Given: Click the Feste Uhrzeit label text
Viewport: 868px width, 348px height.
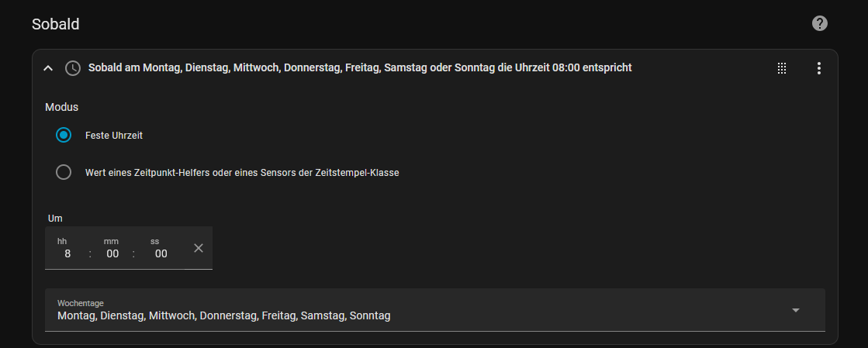Looking at the screenshot, I should pos(114,135).
